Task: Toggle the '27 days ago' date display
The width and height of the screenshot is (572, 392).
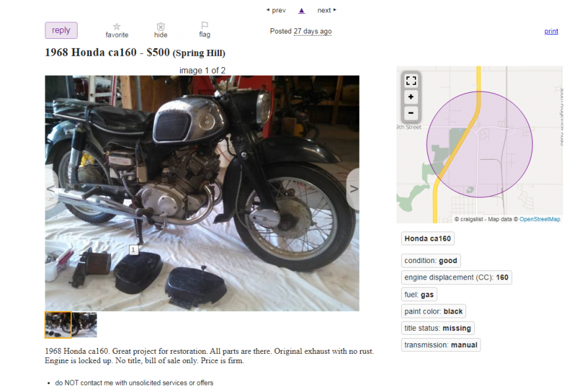Action: 313,32
